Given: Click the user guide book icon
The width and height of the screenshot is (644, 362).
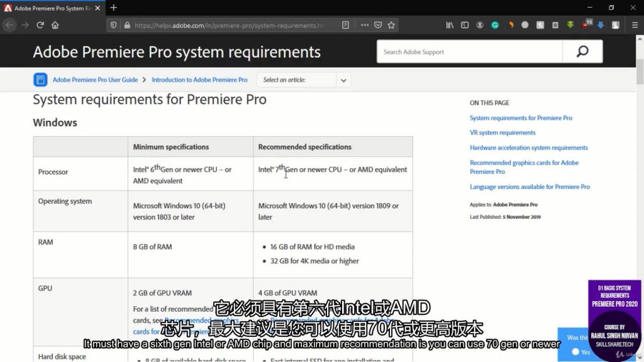Looking at the screenshot, I should coord(40,80).
